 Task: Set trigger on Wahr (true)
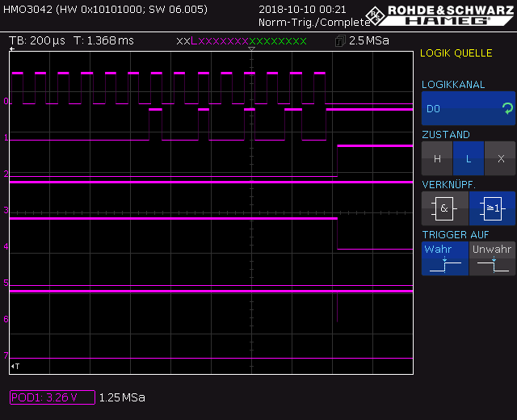click(445, 258)
